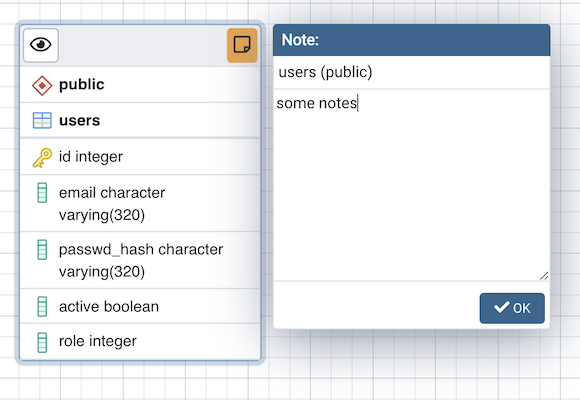Click the textarea resize handle in the corner
This screenshot has height=400, width=580.
tap(544, 276)
